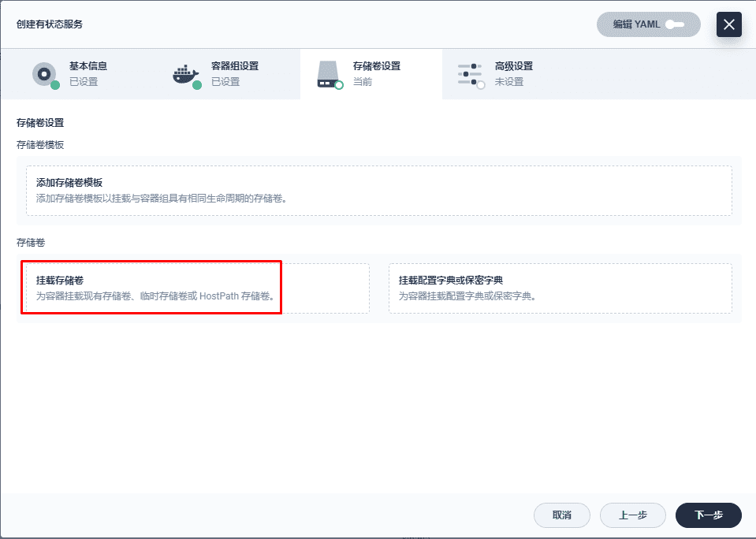Click 挂载配置字典或保密字典 card
The image size is (756, 539).
point(560,288)
